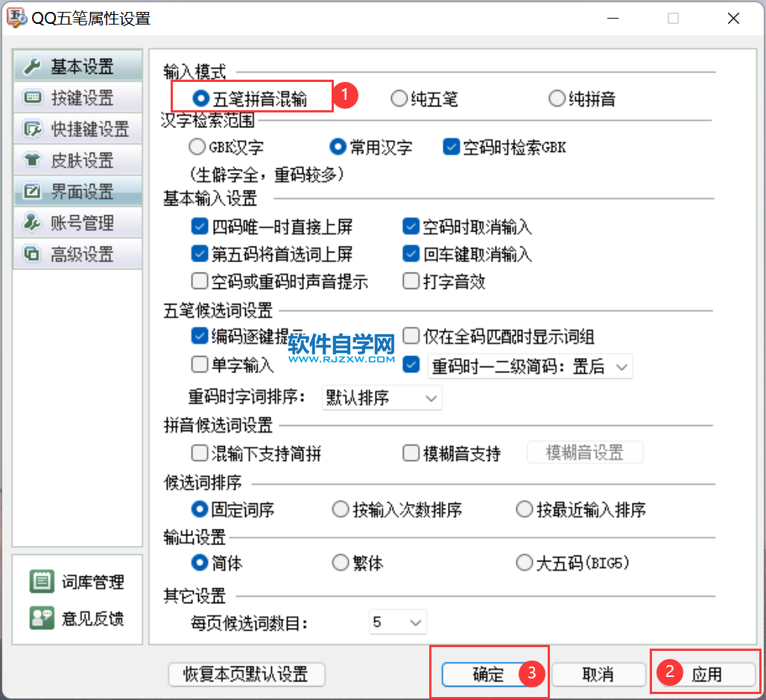The image size is (766, 700).
Task: Select 按最近输入排序 option
Action: point(524,509)
